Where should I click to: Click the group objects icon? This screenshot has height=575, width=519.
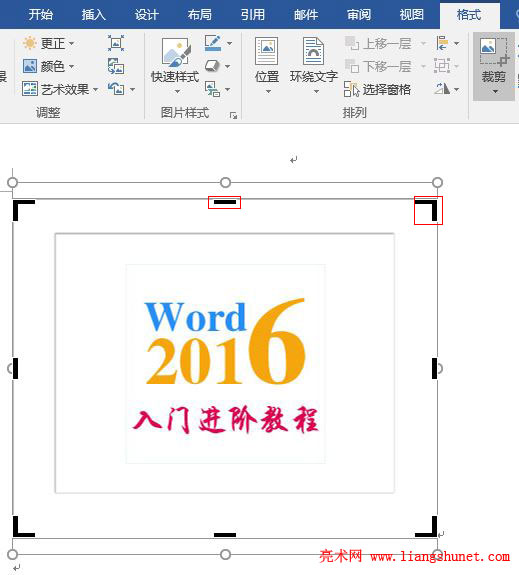tap(442, 66)
